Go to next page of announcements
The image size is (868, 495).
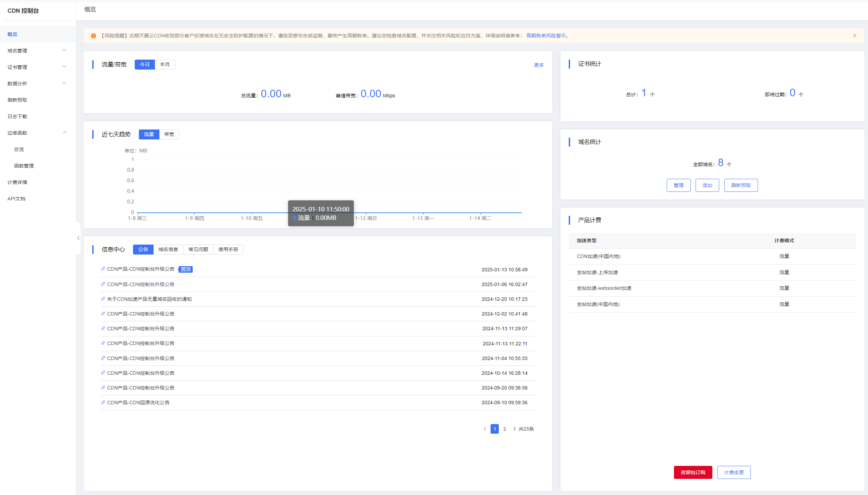pyautogui.click(x=514, y=429)
